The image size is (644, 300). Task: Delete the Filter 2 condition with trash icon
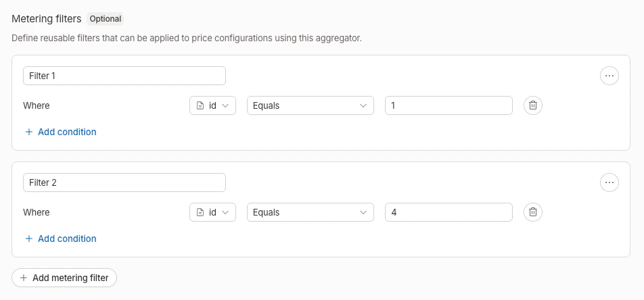pyautogui.click(x=533, y=212)
